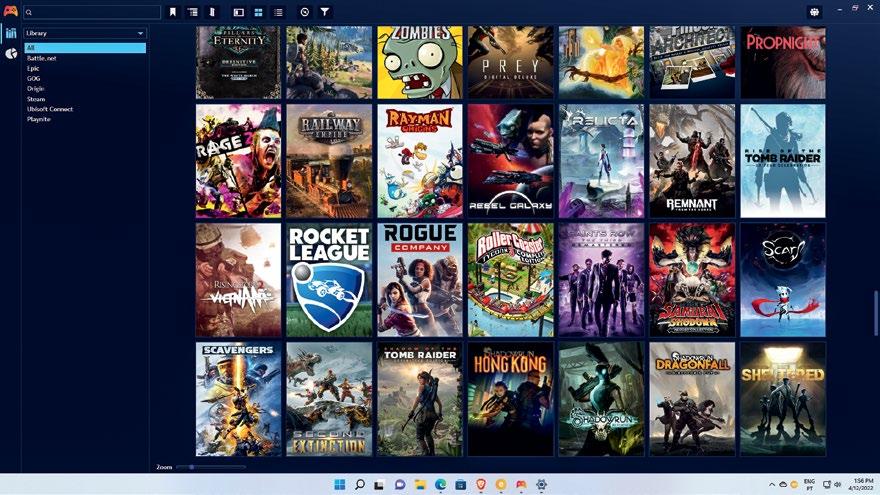This screenshot has width=880, height=495.
Task: Show hidden system tray icons chevron
Action: pos(772,484)
